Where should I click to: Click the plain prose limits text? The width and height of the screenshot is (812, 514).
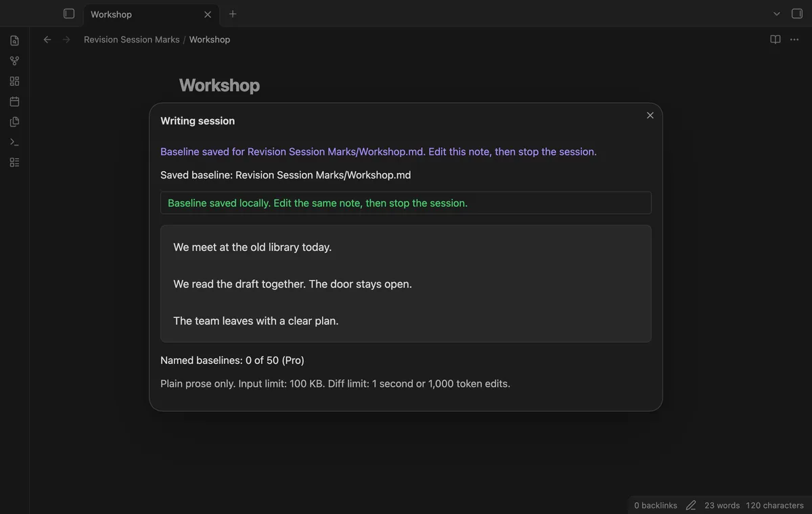coord(336,383)
